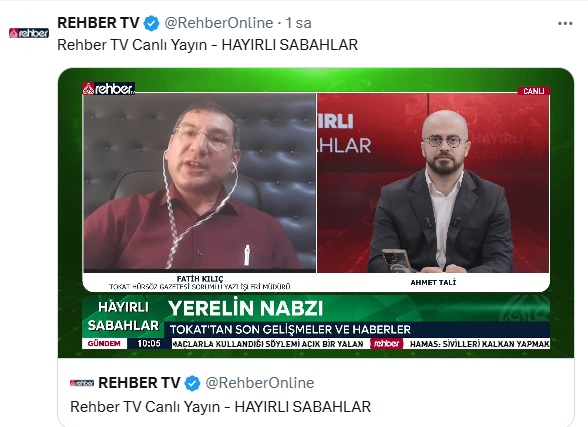Open the REHBER TV account name at top
The width and height of the screenshot is (588, 427).
pos(99,23)
